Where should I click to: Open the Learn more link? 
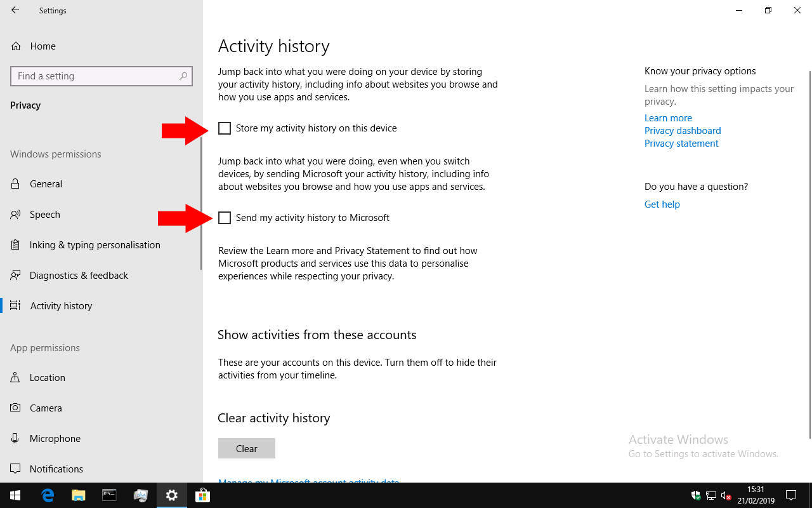tap(668, 118)
